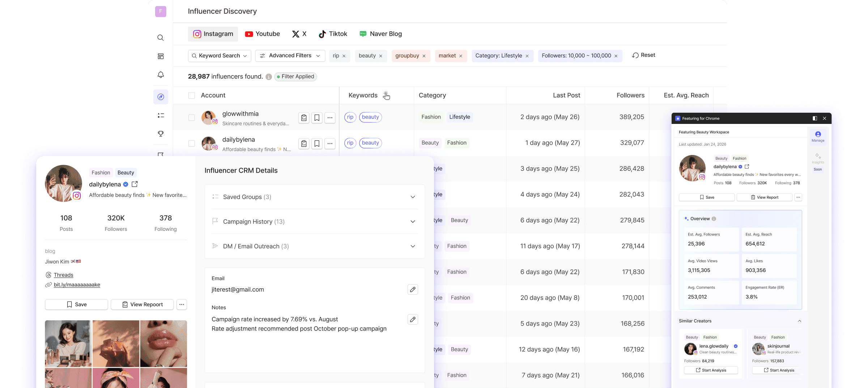Toggle the select-all Account header checkbox
868x388 pixels.
(x=192, y=95)
